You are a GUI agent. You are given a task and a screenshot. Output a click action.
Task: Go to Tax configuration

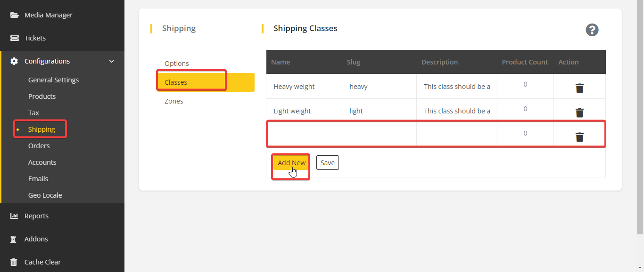[x=33, y=113]
